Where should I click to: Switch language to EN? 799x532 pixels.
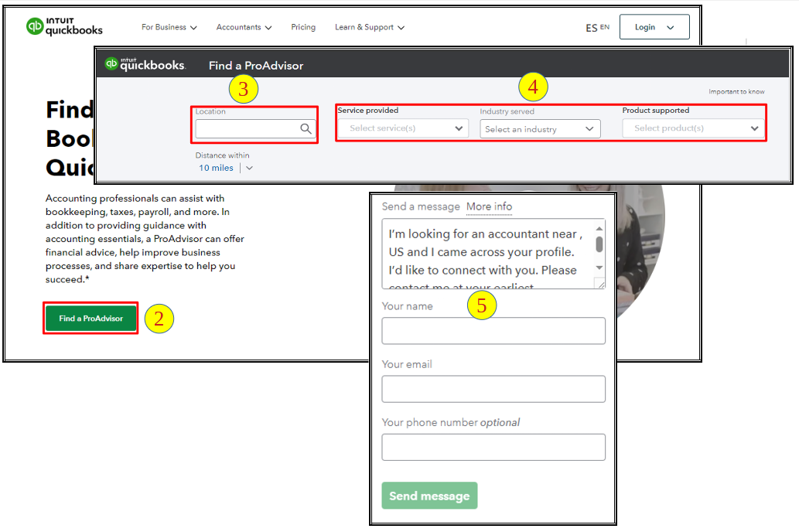pyautogui.click(x=605, y=27)
